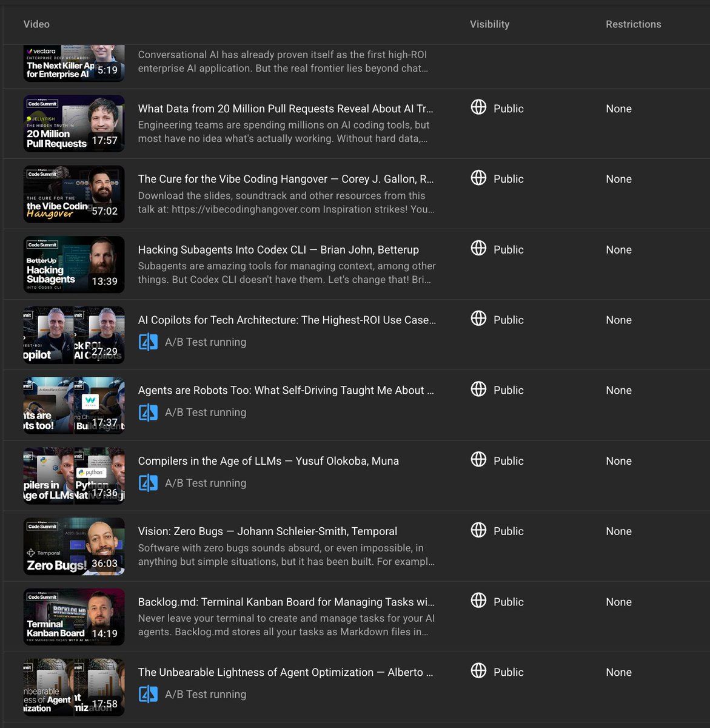Click 'A/B Test running' under Agents are Robots Too
Image resolution: width=710 pixels, height=728 pixels.
(206, 413)
